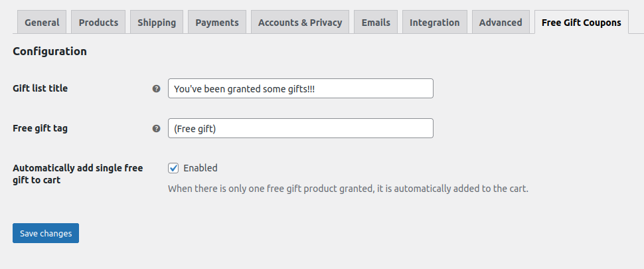Click help icon beside Free gift tag
Screen dimensions: 644x269
pos(157,129)
